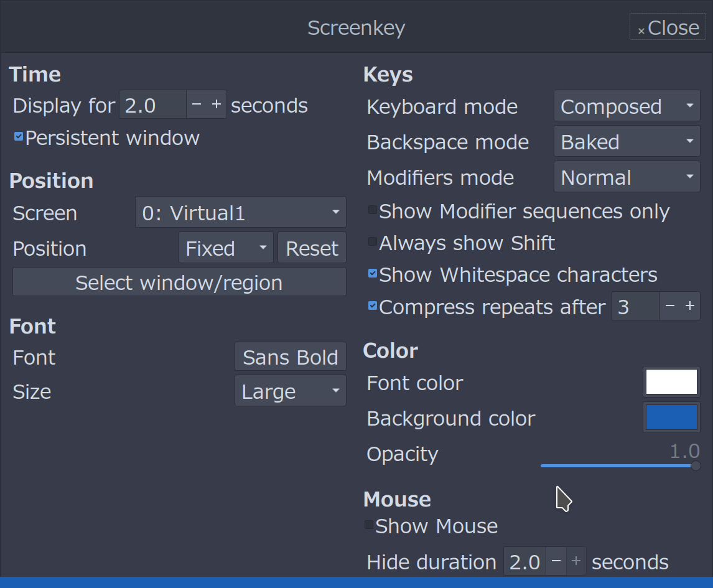Decrease Display for seconds with minus button
Image resolution: width=713 pixels, height=588 pixels.
(x=197, y=105)
